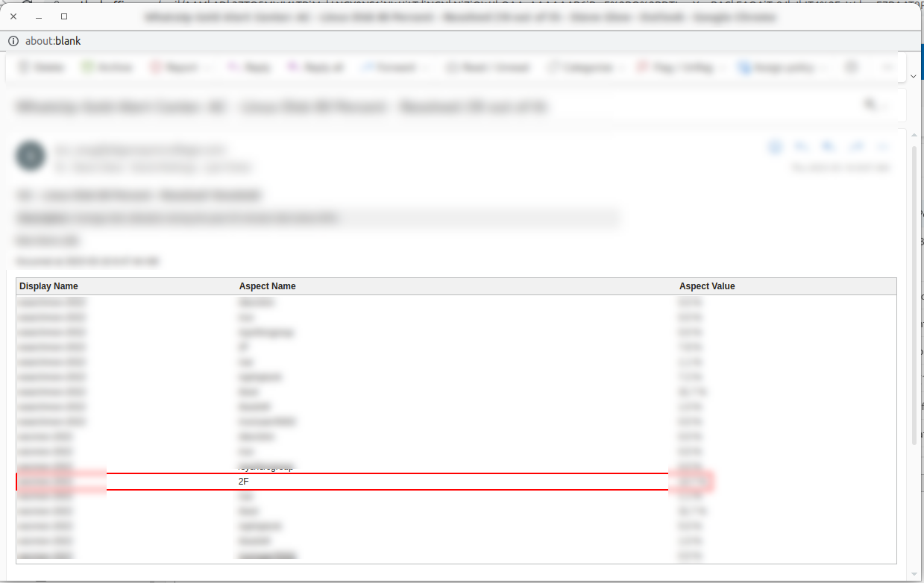Click the "Aspect Name" column header
This screenshot has width=924, height=583.
(x=267, y=286)
